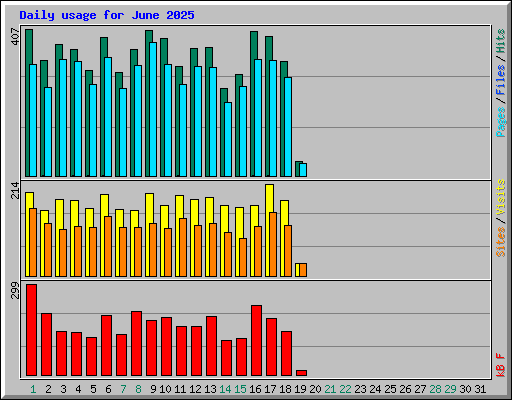Viewport: 512px width, 400px height.
Task: Click the red KB bar for day 13
Action: (x=212, y=346)
